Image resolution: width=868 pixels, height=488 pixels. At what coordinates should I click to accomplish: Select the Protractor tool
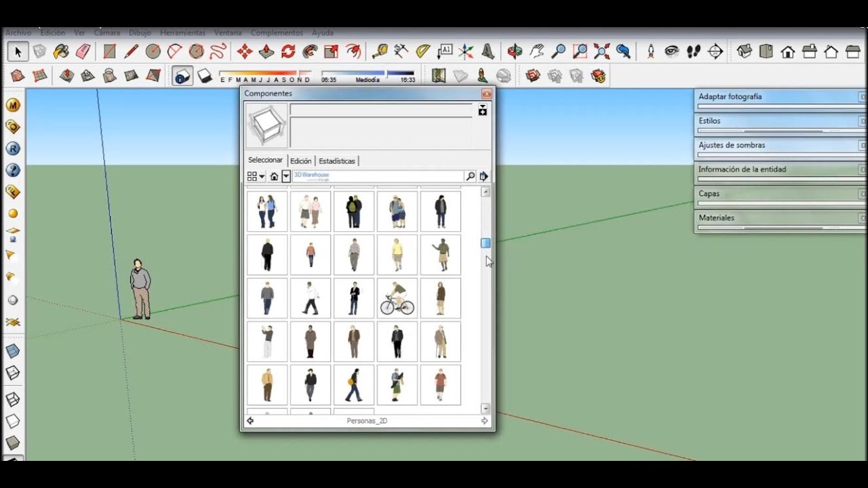(x=423, y=52)
